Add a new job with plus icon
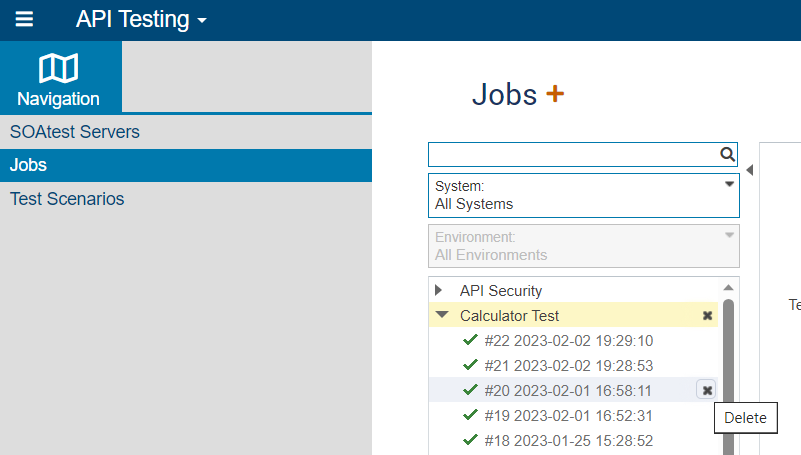 (x=555, y=93)
